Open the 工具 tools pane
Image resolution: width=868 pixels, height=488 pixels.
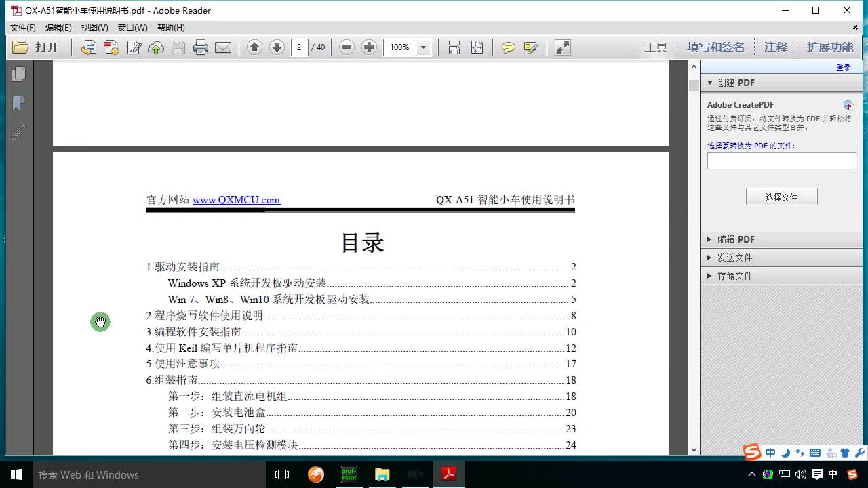tap(656, 47)
